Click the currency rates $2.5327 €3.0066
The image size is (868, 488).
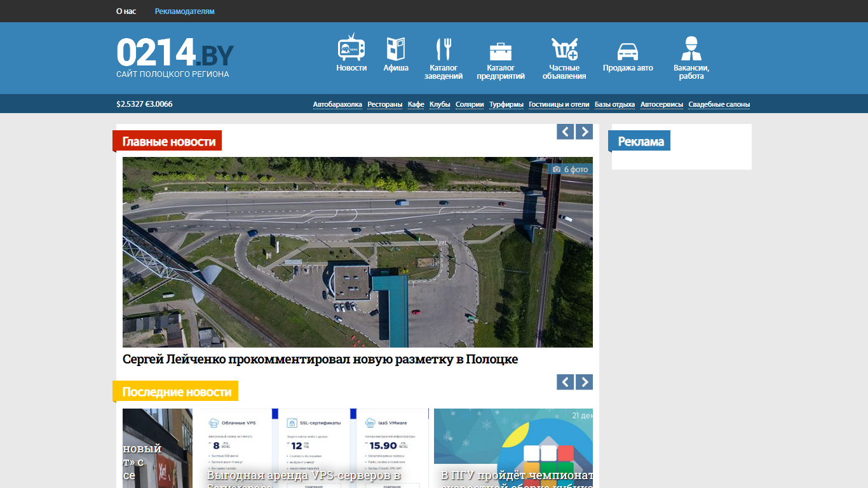click(144, 104)
